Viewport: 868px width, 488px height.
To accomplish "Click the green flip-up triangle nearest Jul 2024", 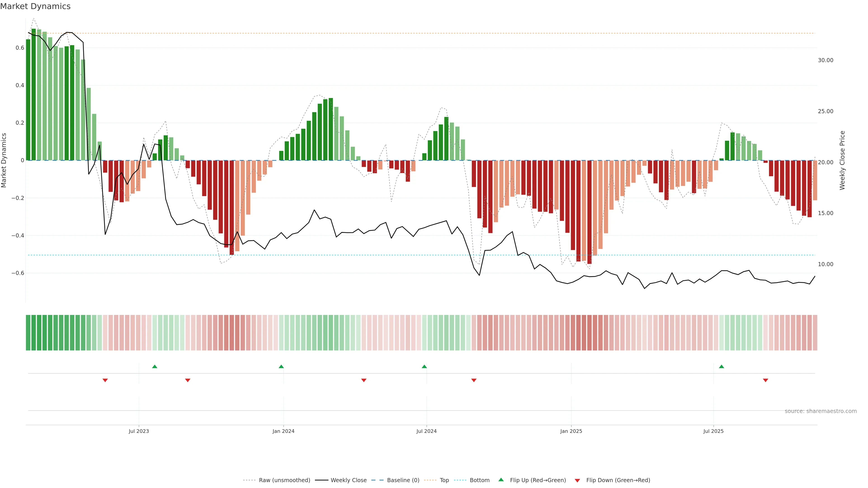I will tap(424, 366).
